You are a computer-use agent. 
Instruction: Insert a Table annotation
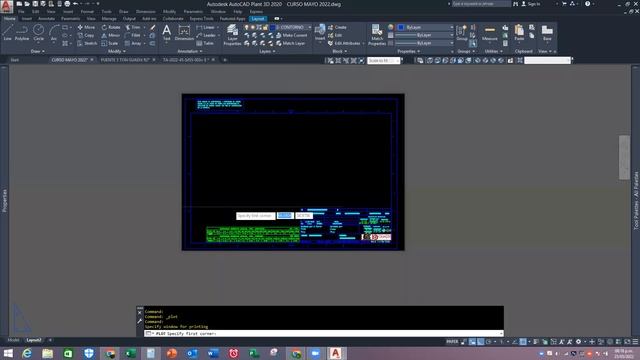(x=205, y=43)
